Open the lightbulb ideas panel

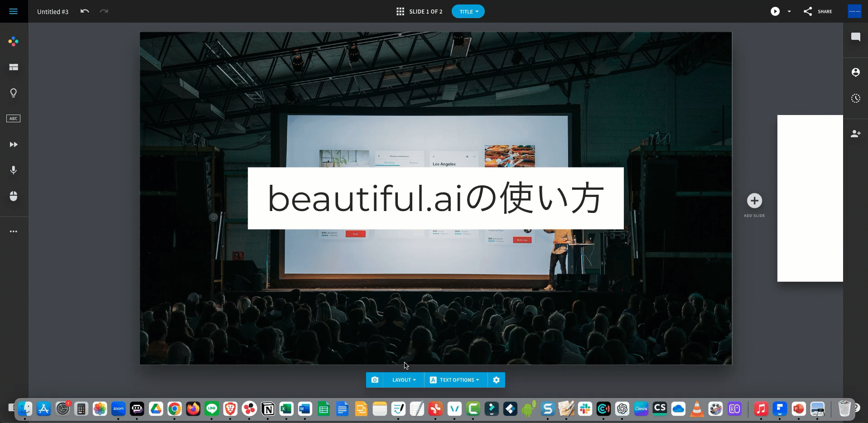click(x=14, y=93)
